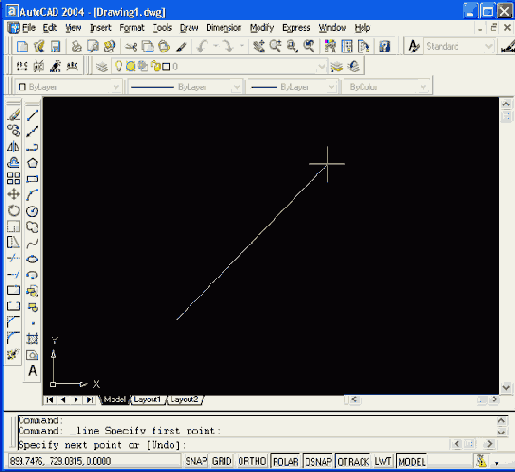515x472 pixels.
Task: Open the Draw menu
Action: pos(189,28)
